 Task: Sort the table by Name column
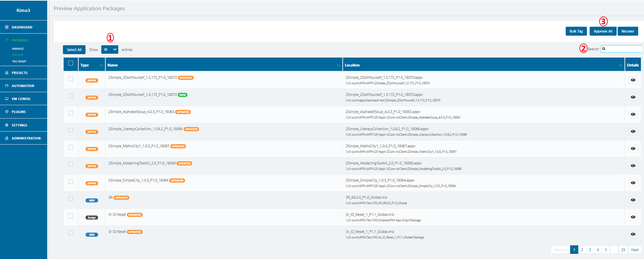pos(224,65)
